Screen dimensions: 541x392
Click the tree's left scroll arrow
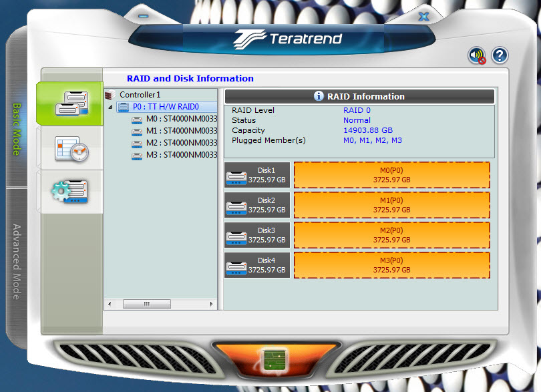click(x=110, y=304)
